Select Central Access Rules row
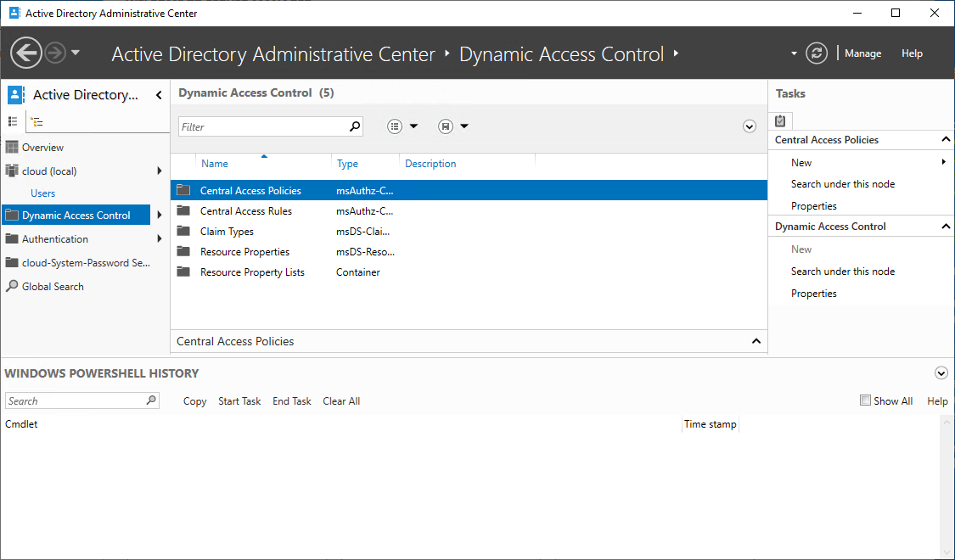955x560 pixels. [x=469, y=210]
